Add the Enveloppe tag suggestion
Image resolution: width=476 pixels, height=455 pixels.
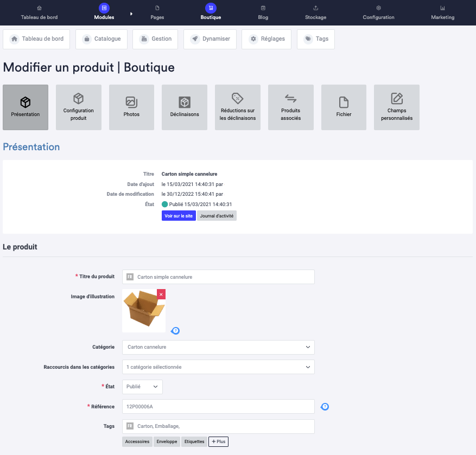click(167, 441)
